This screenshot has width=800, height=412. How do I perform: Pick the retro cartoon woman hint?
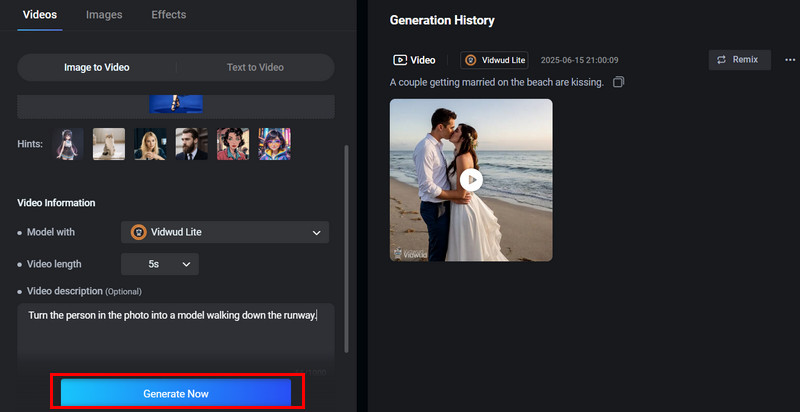click(233, 144)
